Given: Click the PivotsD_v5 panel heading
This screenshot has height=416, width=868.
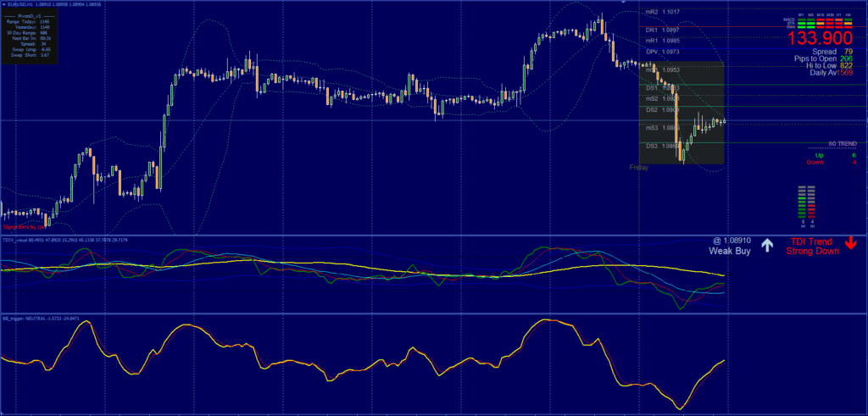Looking at the screenshot, I should (30, 16).
